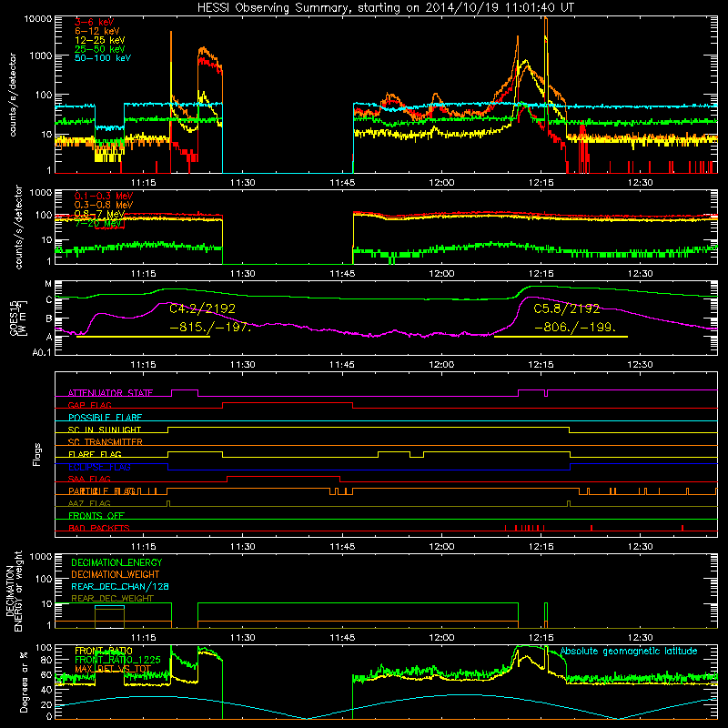Screen dimensions: 728x728
Task: Click the SAA FLAG label
Action: coord(89,479)
